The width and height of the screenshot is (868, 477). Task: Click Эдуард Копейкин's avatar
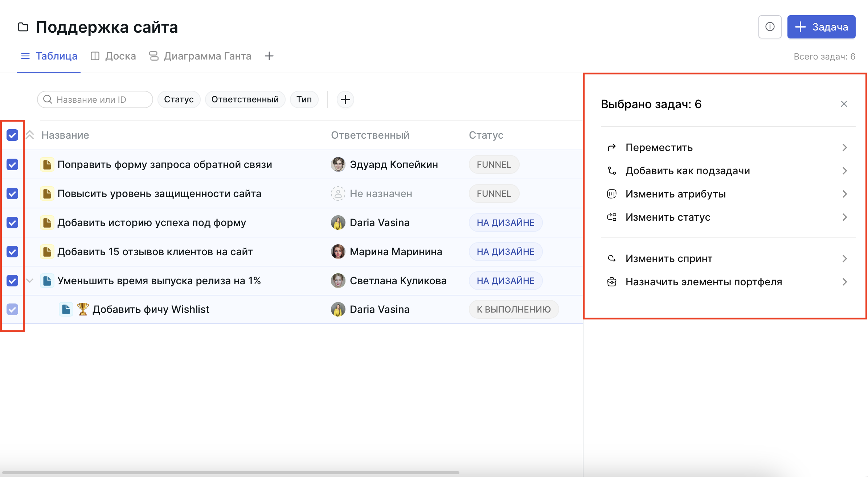[338, 164]
